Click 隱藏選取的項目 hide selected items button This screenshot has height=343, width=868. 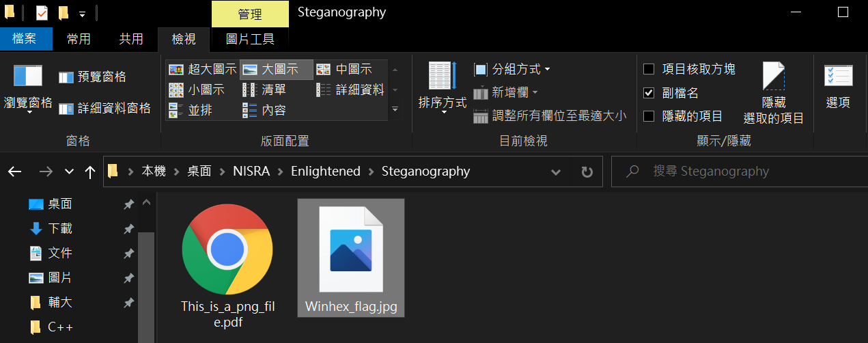tap(774, 94)
